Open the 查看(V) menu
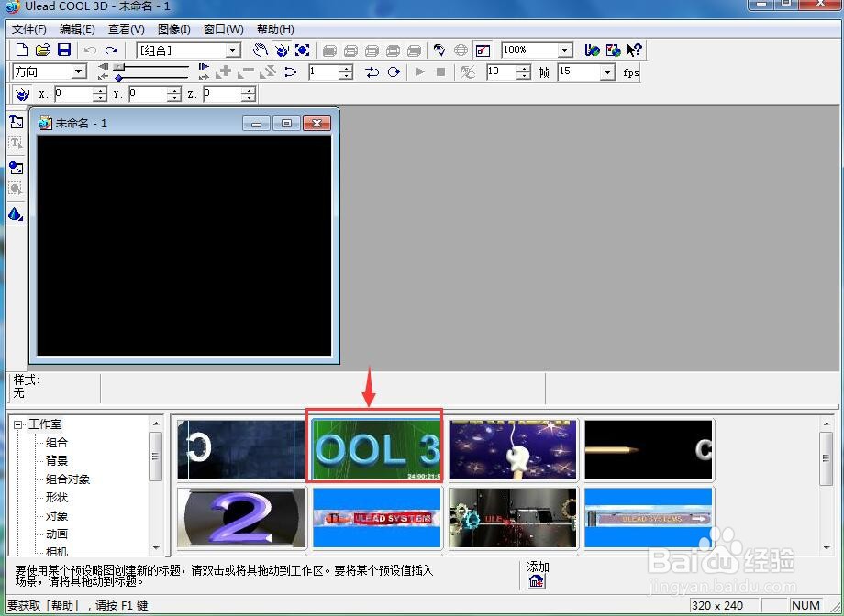 click(127, 29)
